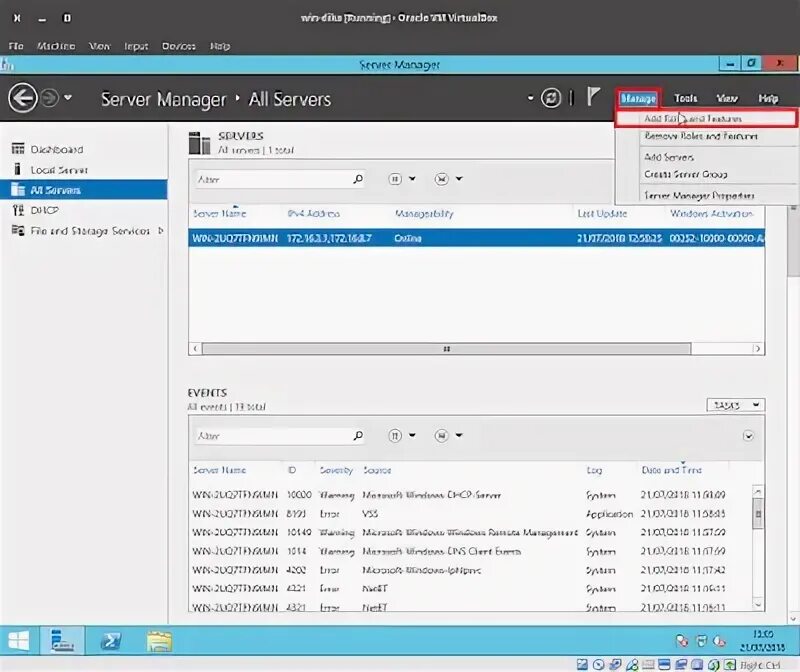Sort events by Source column
The width and height of the screenshot is (800, 672).
click(377, 470)
